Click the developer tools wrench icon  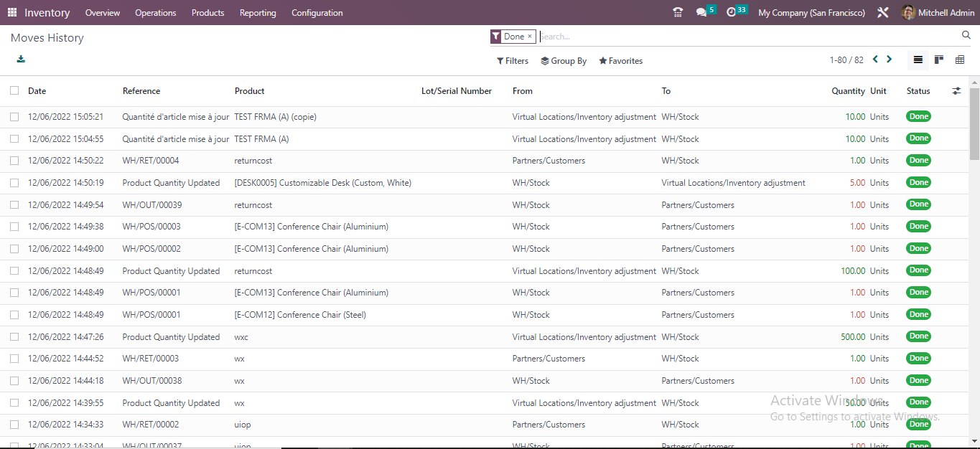882,12
